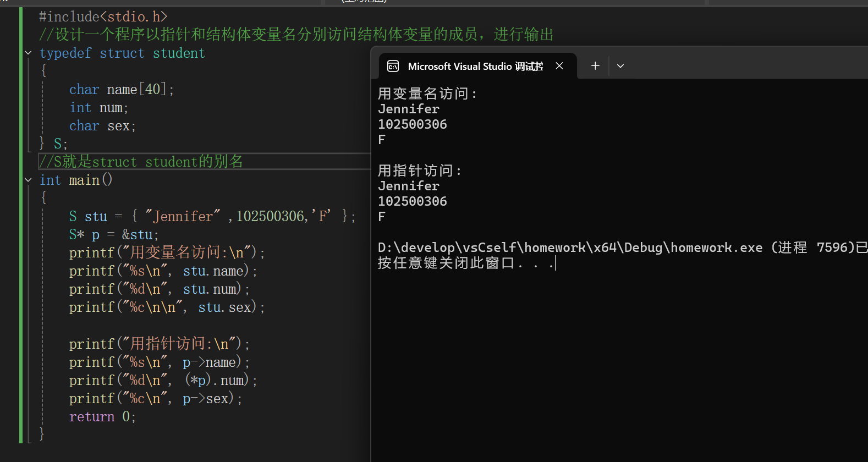The image size is (868, 462).
Task: Select the Microsoft Visual Studio debug console tab
Action: pyautogui.click(x=477, y=67)
